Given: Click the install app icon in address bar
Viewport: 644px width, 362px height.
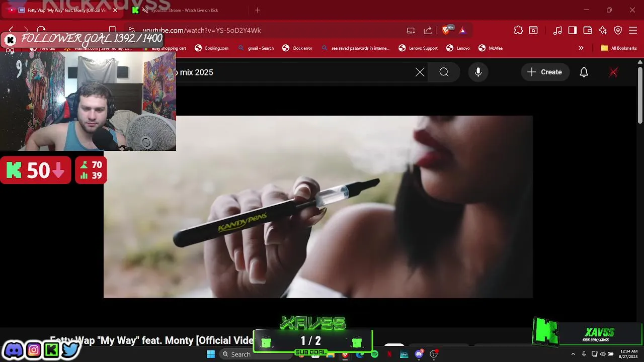Looking at the screenshot, I should coord(411,30).
